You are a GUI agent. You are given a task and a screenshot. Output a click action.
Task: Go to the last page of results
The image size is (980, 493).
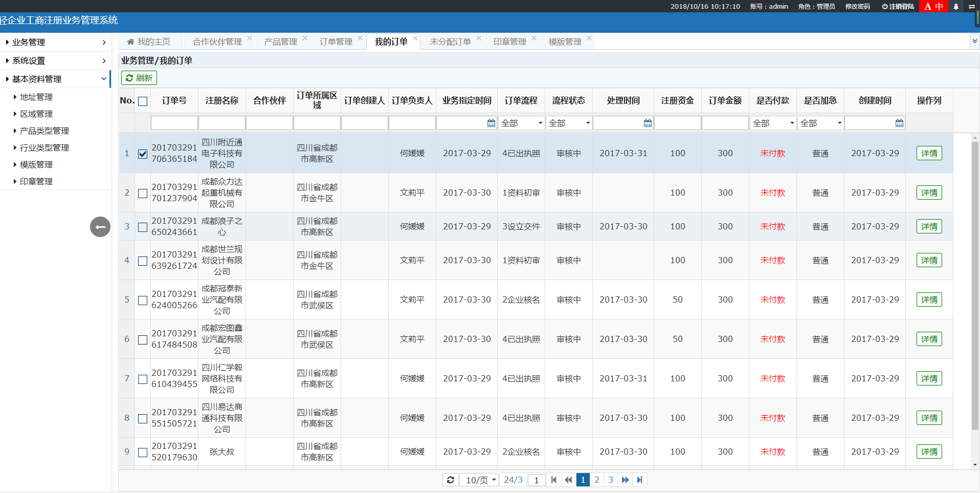tap(639, 480)
